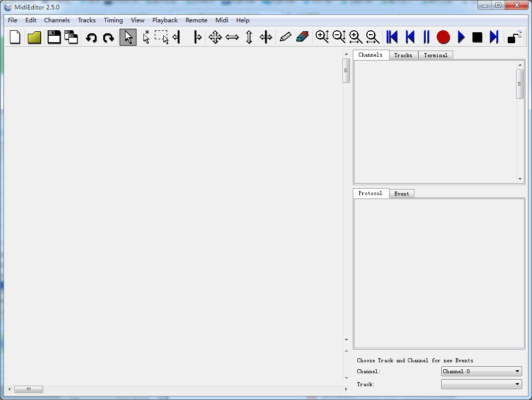Switch to the Channels tab

[371, 55]
